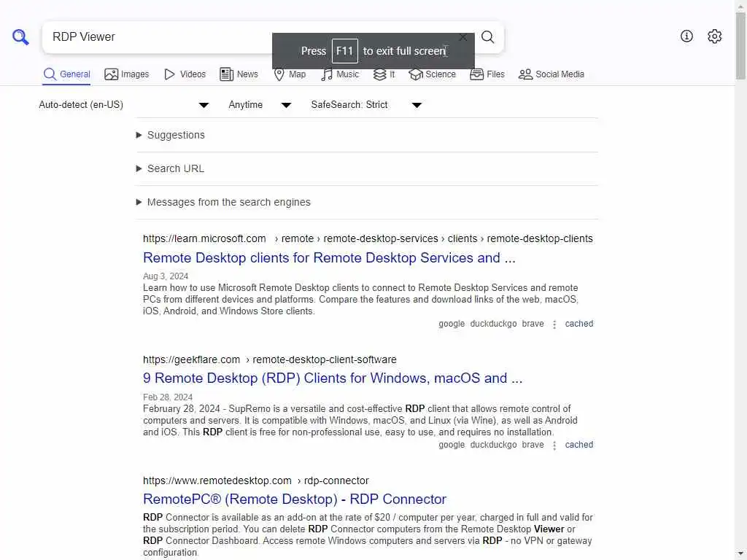Screen dimensions: 747x560
Task: Switch to the Images tab
Action: click(x=127, y=74)
